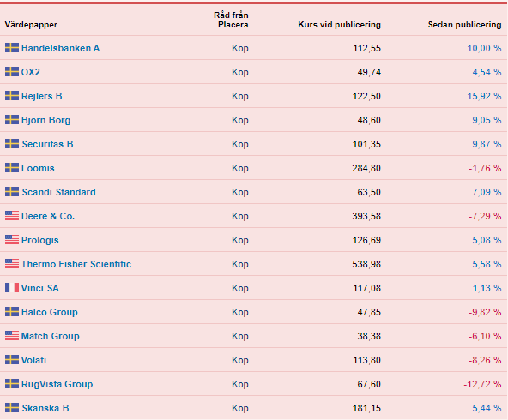The image size is (508, 420).
Task: Select the -9,82 % change for Balco Group
Action: [x=485, y=312]
